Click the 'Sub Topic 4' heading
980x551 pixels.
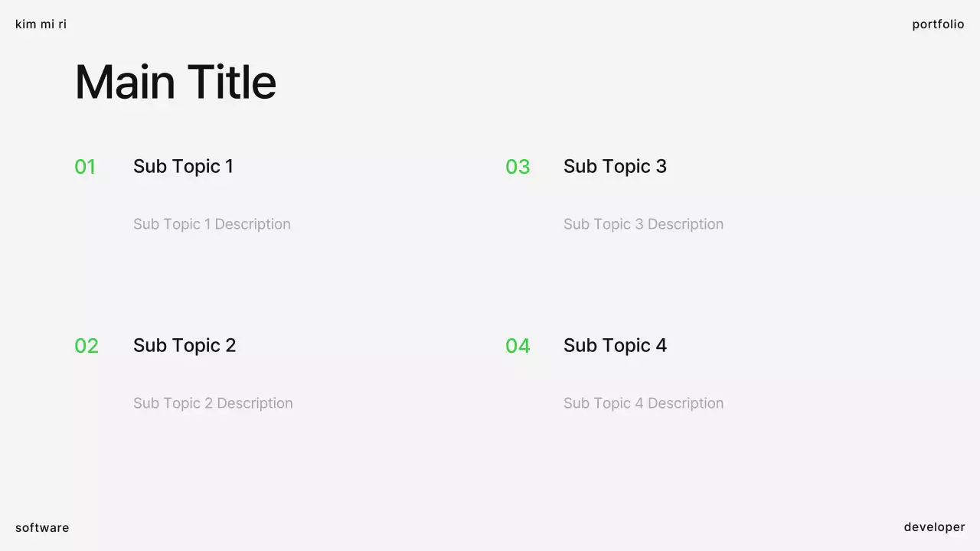[x=615, y=345]
